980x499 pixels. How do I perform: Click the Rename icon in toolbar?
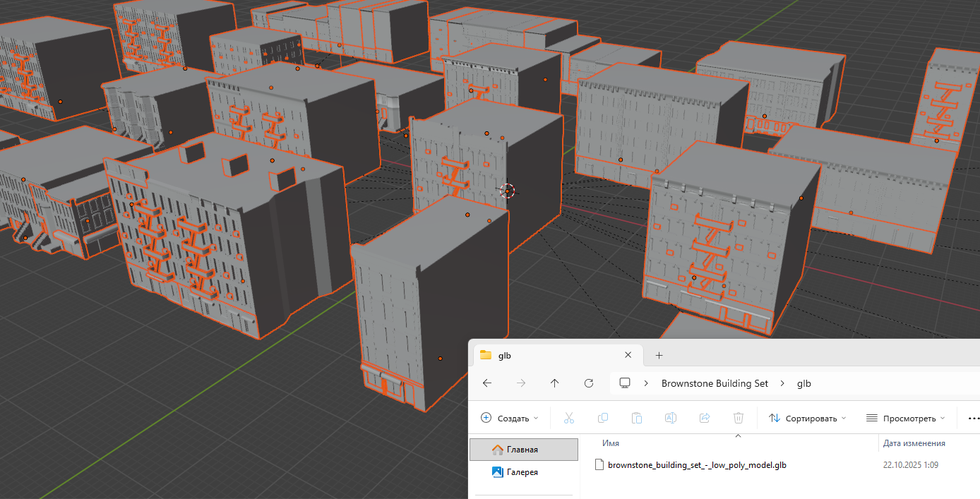671,418
